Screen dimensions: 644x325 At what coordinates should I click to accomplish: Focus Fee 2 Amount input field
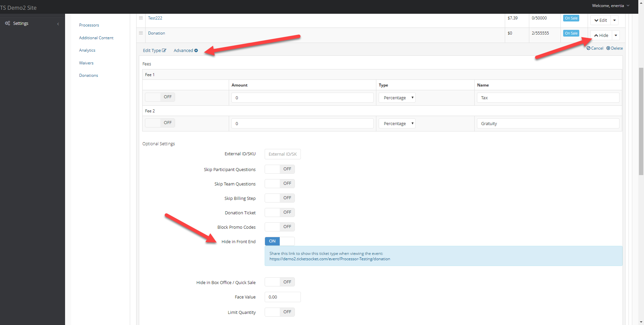(303, 123)
